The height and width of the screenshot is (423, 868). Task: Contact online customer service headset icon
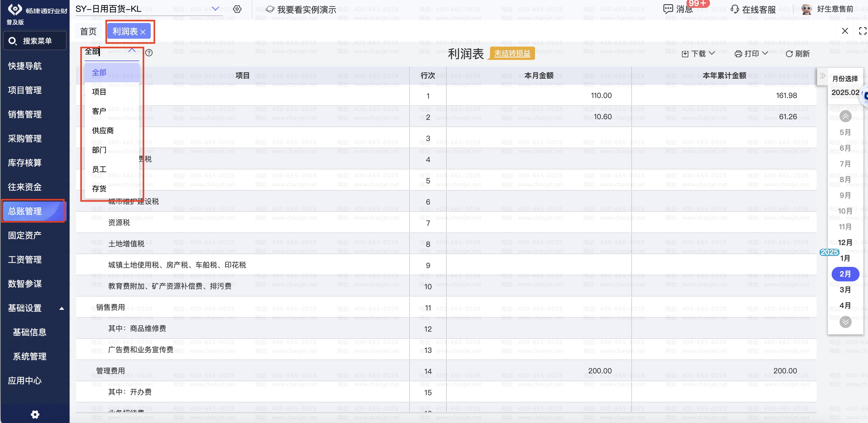735,9
